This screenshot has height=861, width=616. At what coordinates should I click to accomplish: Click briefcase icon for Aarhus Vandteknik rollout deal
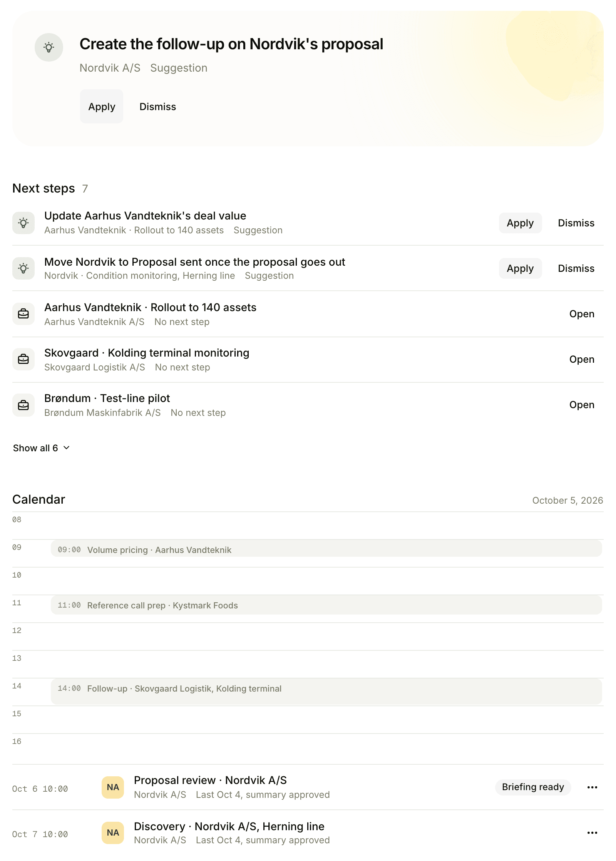[23, 314]
